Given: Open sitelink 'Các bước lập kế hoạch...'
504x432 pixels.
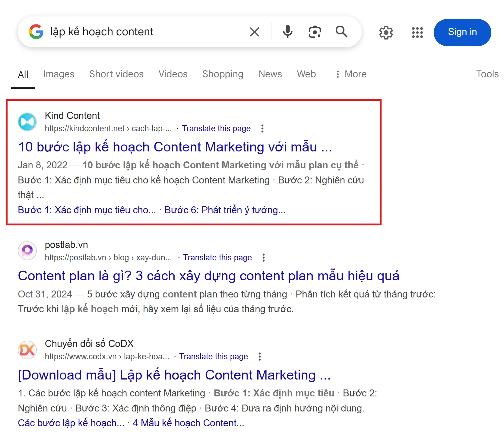Looking at the screenshot, I should pyautogui.click(x=71, y=423).
